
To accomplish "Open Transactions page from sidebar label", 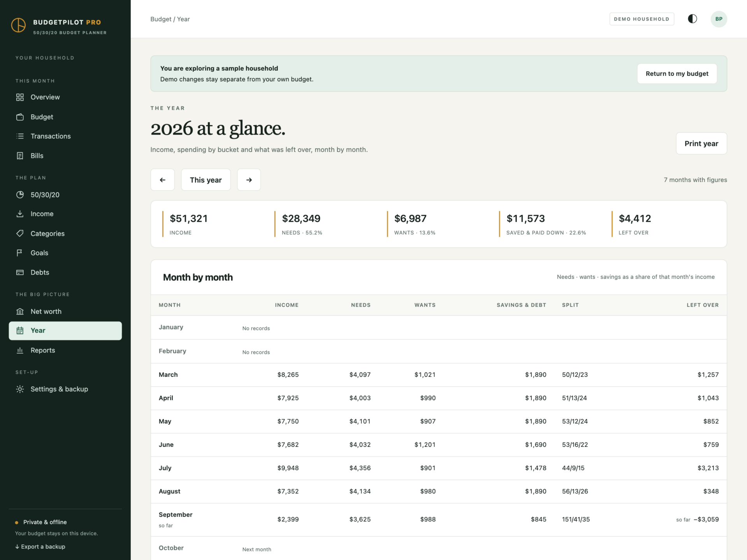I will 51,136.
